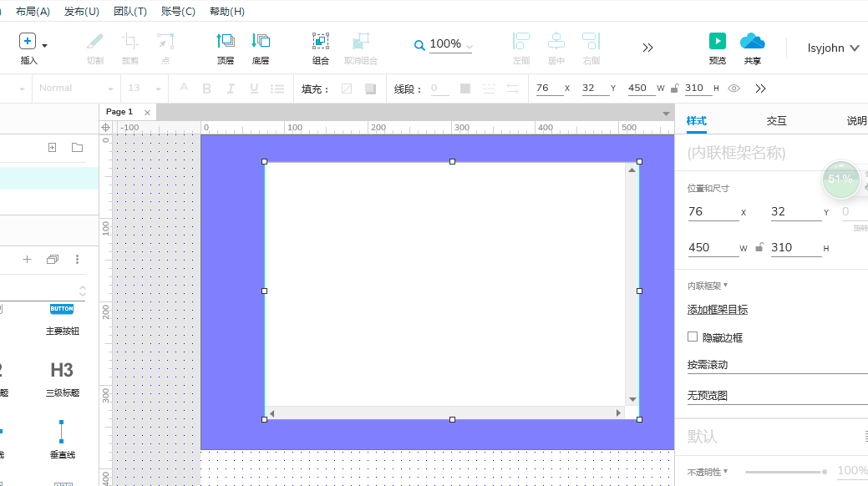868x486 pixels.
Task: Open the 100% zoom dropdown
Action: [470, 47]
